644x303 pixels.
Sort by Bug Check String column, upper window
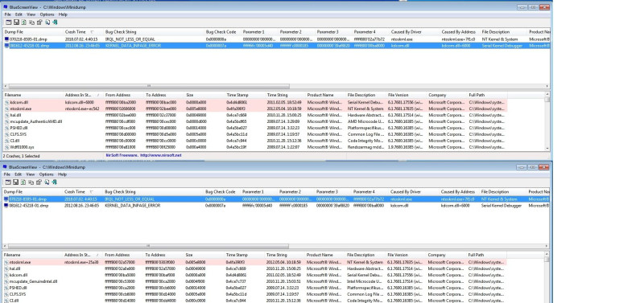pos(154,31)
